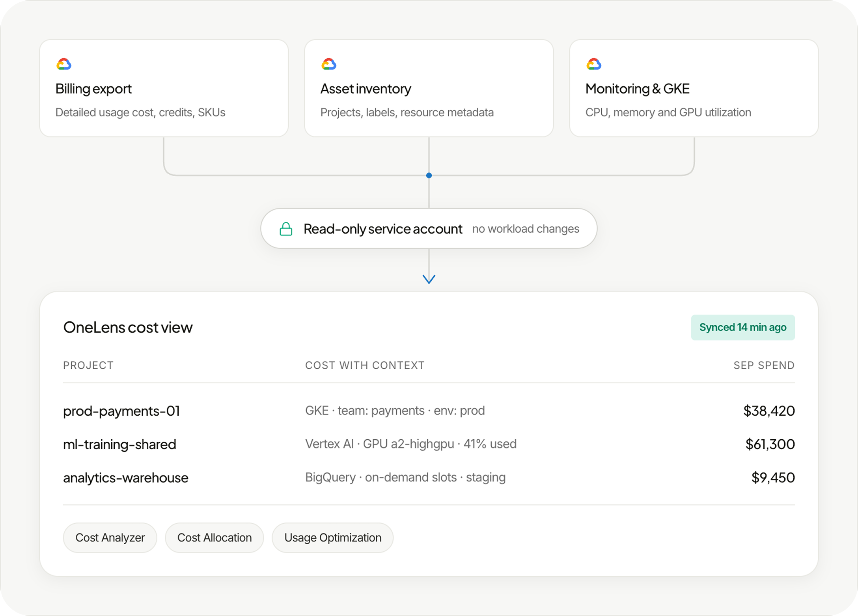Click the Google Cloud icon on Billing export card
Viewport: 858px width, 616px height.
(x=64, y=64)
